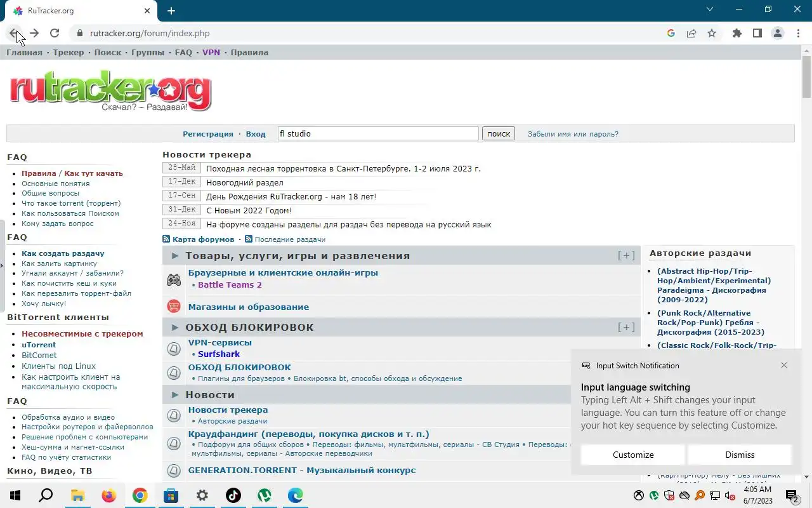Open File Explorer from the taskbar

[x=77, y=495]
